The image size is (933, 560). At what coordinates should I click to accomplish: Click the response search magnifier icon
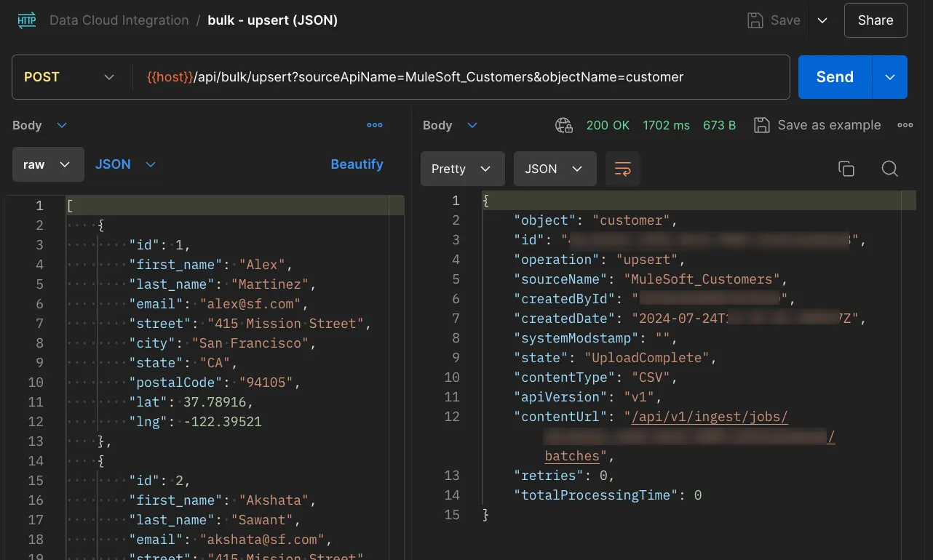click(889, 169)
